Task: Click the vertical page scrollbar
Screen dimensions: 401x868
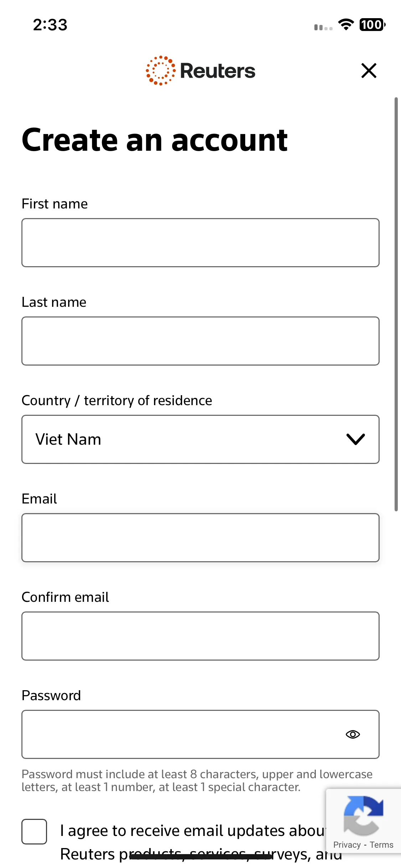Action: [396, 304]
